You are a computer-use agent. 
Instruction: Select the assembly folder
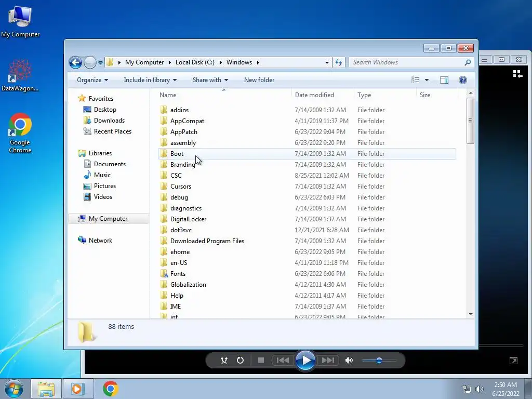183,143
